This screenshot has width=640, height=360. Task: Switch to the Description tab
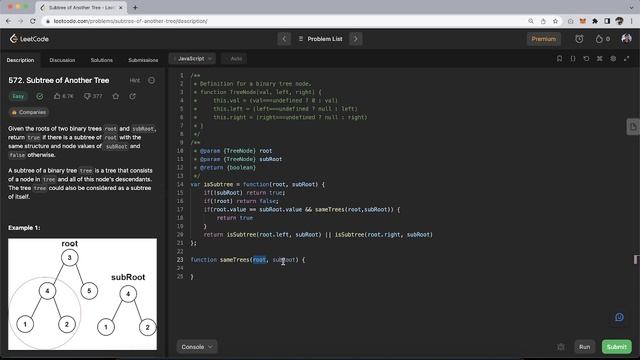(x=20, y=60)
